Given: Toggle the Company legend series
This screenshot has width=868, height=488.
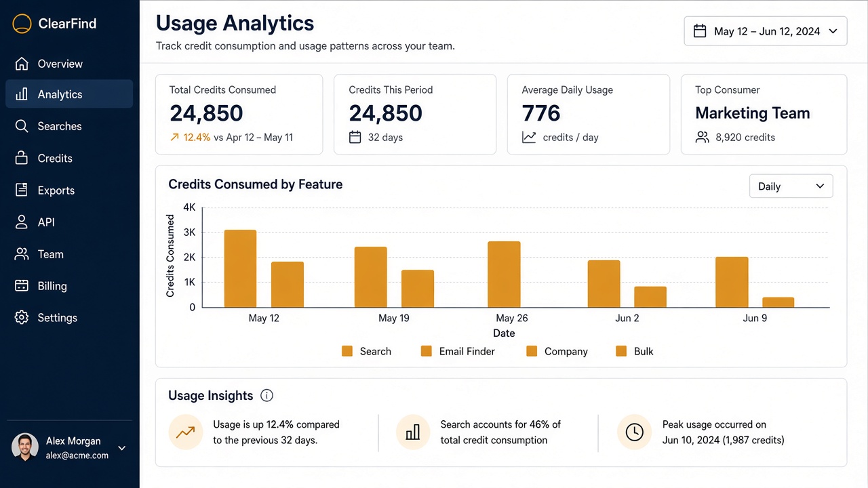Looking at the screenshot, I should point(557,351).
